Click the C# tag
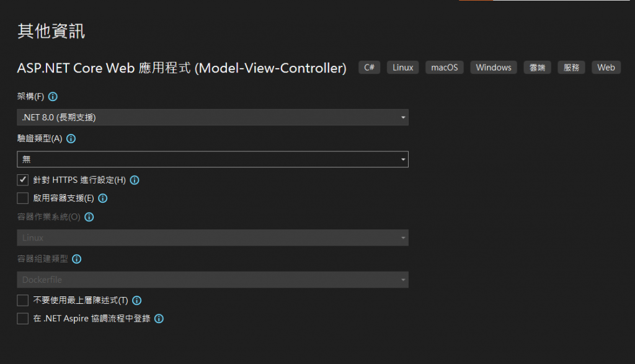 370,68
